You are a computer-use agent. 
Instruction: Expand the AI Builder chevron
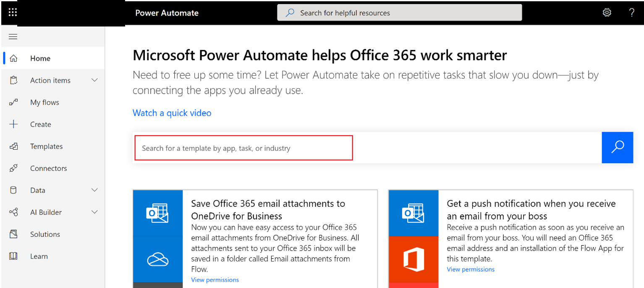94,212
